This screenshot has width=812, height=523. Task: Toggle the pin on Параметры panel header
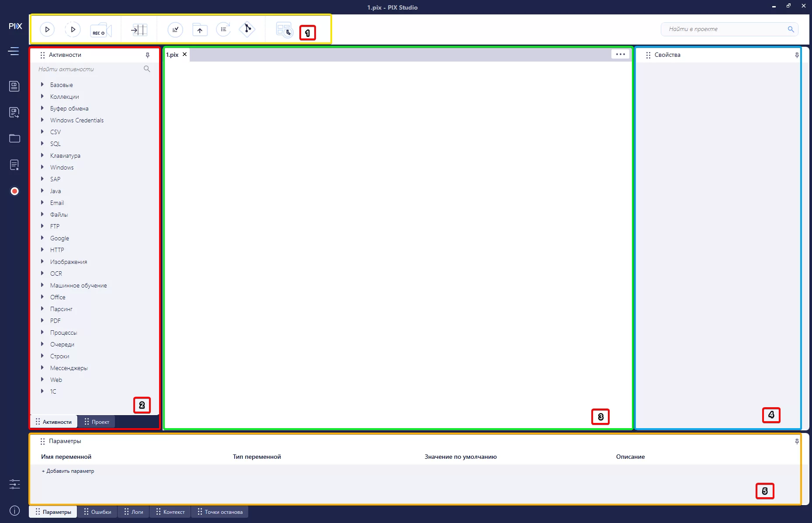[x=797, y=441]
